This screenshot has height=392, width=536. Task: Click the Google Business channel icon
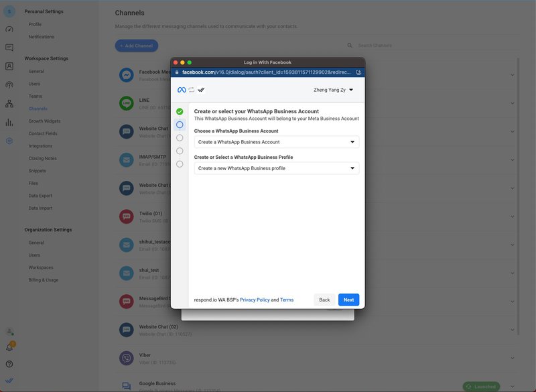127,386
